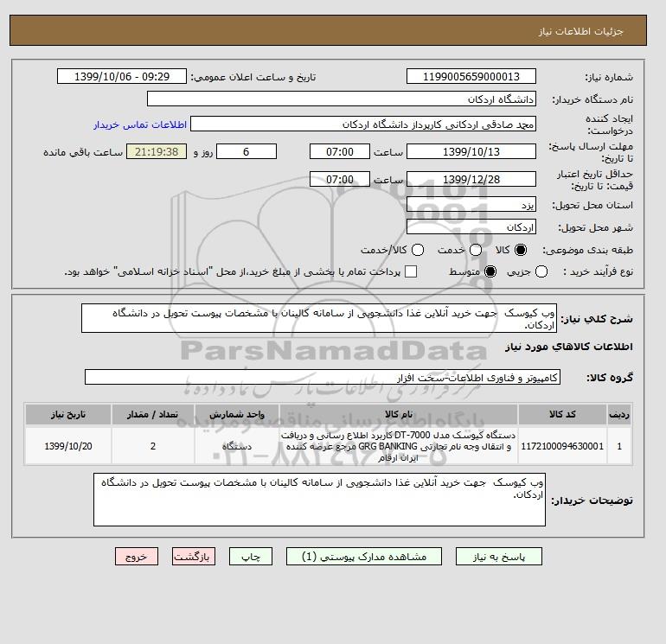Select the کالا radio button

[521, 250]
